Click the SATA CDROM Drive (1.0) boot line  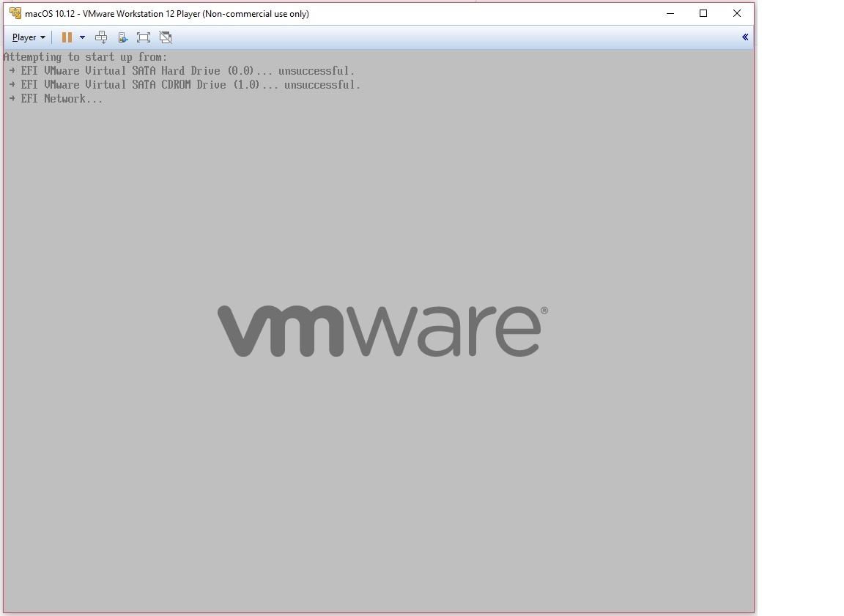pos(185,85)
